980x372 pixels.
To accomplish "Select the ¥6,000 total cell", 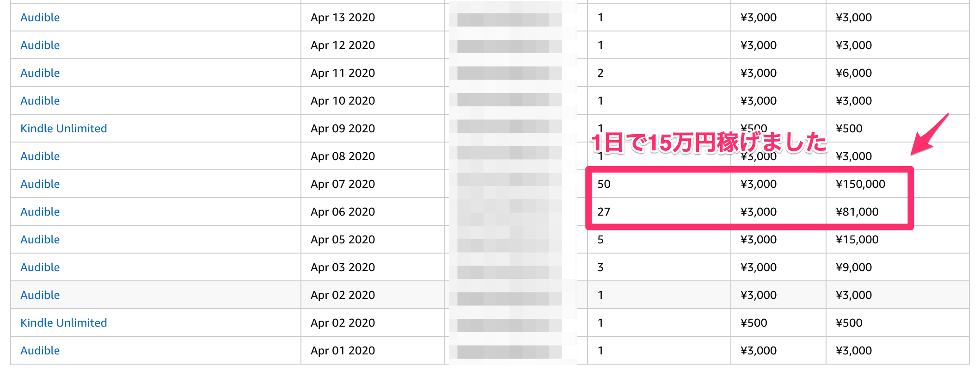I will pyautogui.click(x=854, y=73).
